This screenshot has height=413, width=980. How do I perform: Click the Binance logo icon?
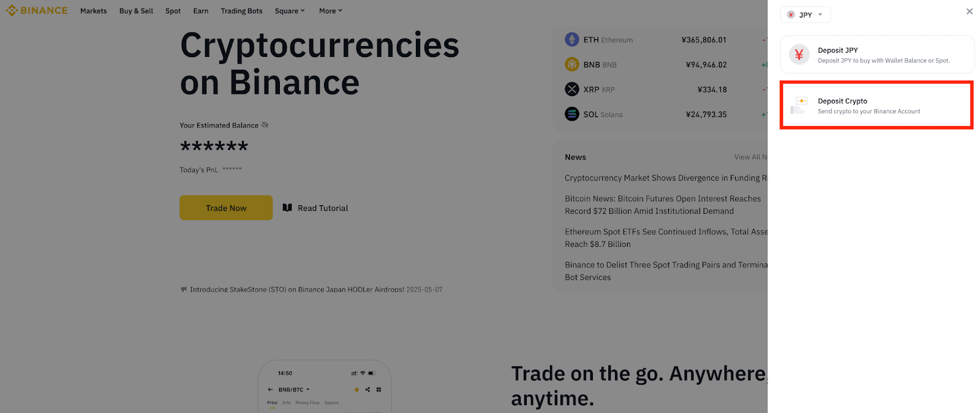click(x=12, y=10)
